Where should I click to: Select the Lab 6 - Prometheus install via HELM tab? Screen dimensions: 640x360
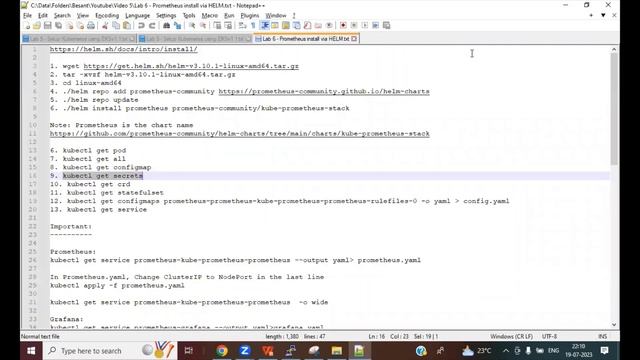(305, 39)
